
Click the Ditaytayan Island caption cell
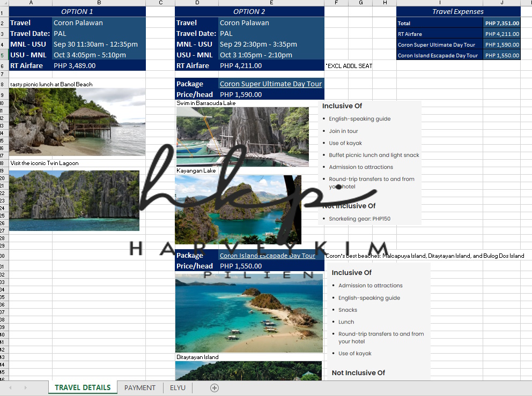pyautogui.click(x=197, y=357)
